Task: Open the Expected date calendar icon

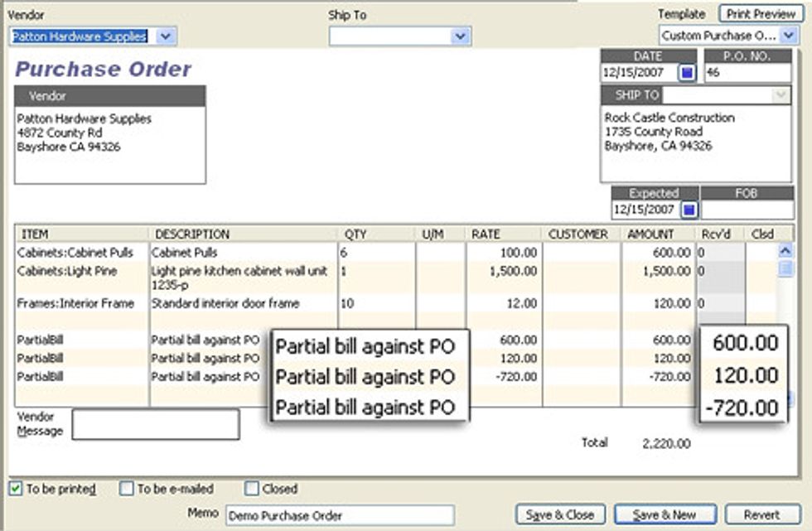Action: coord(687,210)
